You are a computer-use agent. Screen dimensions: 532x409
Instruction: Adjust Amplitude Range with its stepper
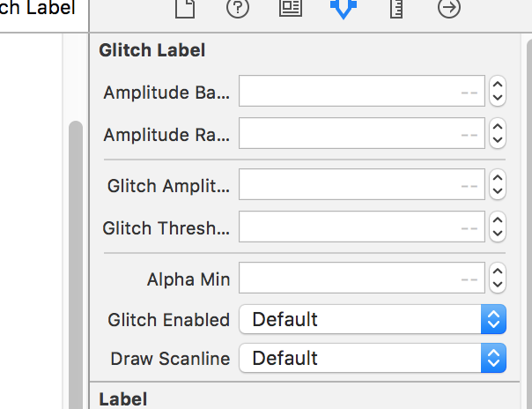[498, 133]
